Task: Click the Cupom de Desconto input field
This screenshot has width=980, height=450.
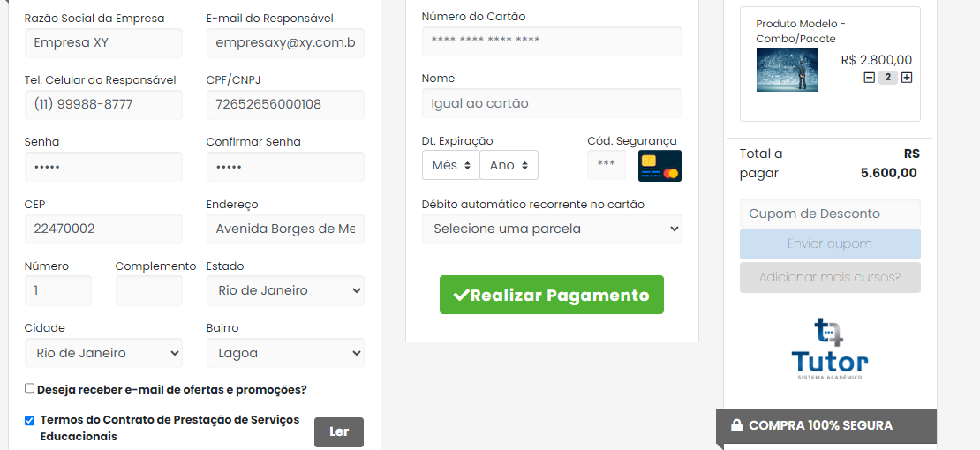Action: point(830,214)
